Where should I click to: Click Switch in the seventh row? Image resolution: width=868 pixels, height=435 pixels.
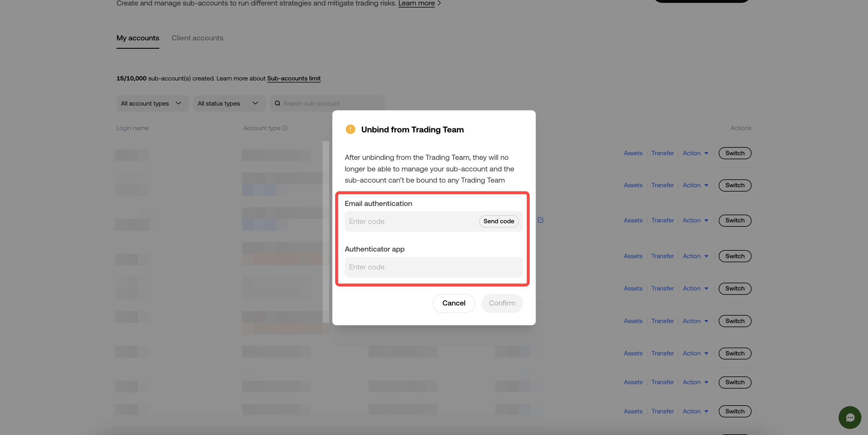735,353
